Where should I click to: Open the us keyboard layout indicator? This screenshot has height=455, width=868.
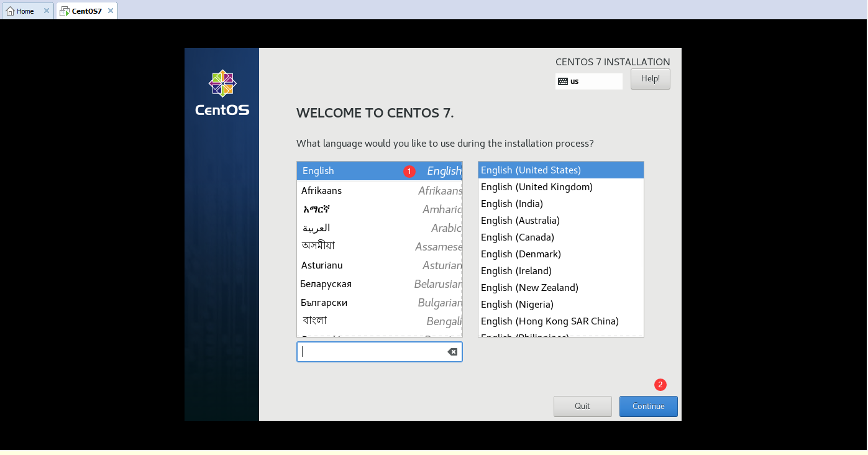pyautogui.click(x=589, y=81)
